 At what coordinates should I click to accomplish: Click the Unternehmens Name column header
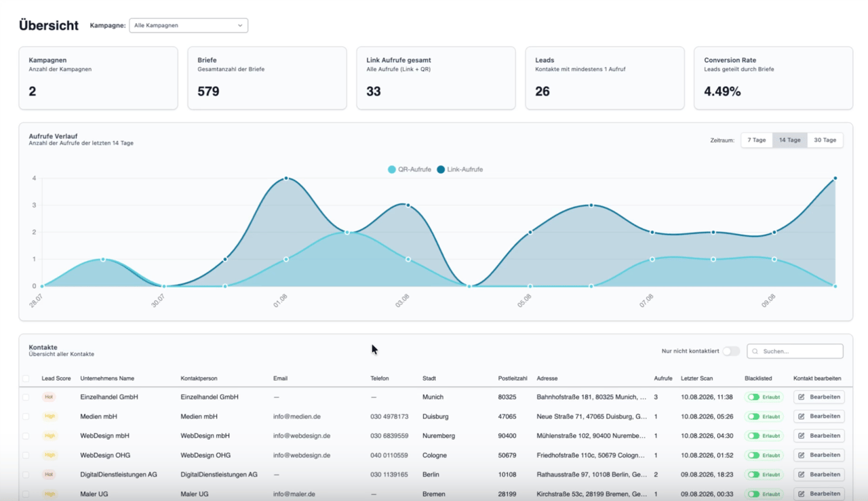107,378
